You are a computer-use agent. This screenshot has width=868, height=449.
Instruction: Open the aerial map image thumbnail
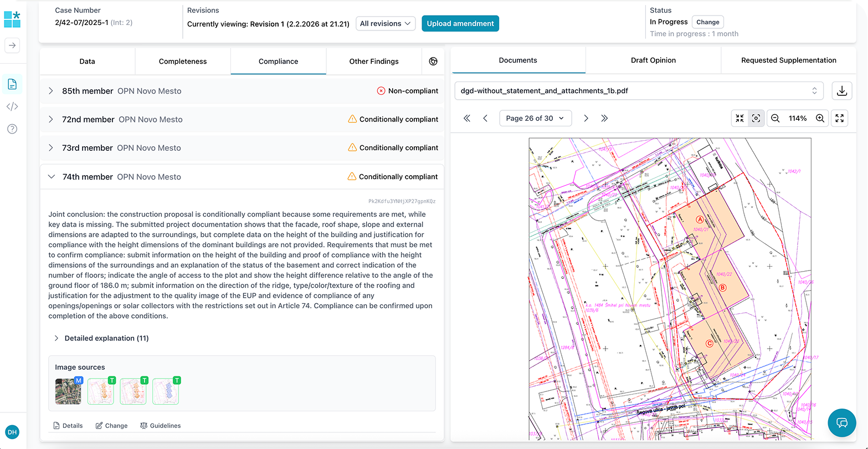pyautogui.click(x=68, y=391)
